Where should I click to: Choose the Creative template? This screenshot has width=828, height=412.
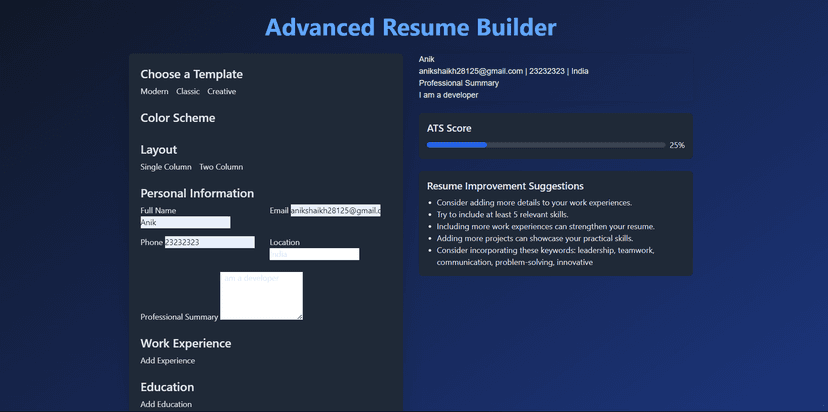(221, 91)
